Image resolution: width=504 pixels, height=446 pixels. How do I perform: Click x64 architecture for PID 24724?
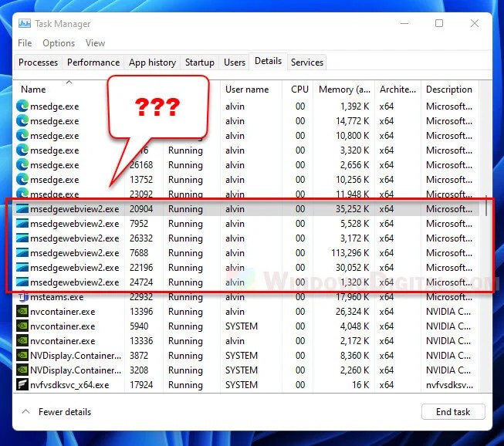point(387,282)
